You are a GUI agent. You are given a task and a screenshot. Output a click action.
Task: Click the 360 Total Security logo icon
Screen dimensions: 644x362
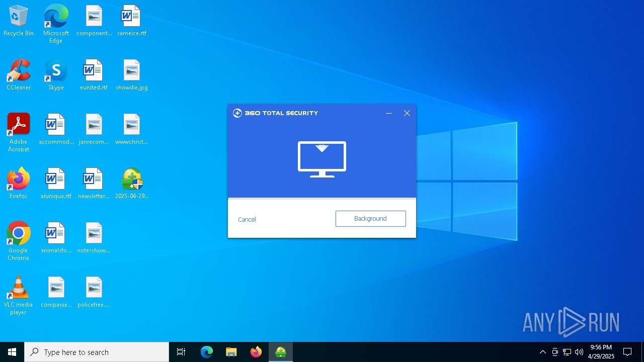tap(237, 113)
